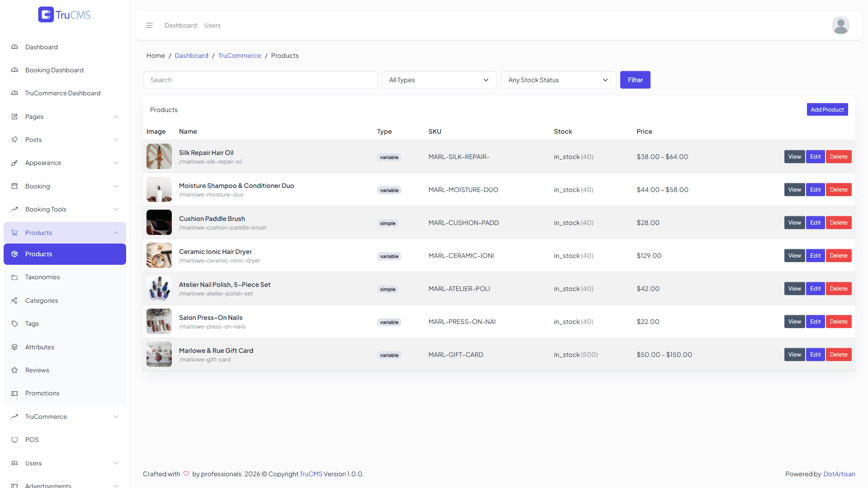Click the Appearance brush icon
The width and height of the screenshot is (868, 488).
pyautogui.click(x=14, y=163)
